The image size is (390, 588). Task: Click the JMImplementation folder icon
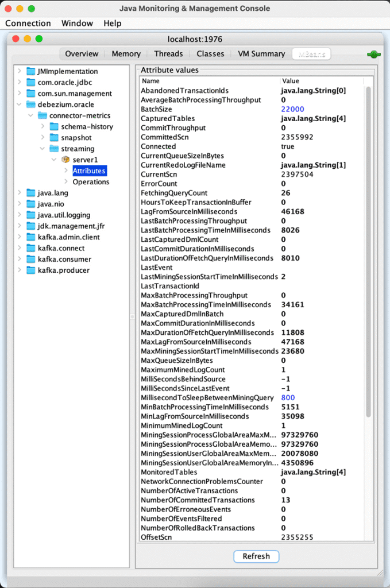pyautogui.click(x=31, y=71)
